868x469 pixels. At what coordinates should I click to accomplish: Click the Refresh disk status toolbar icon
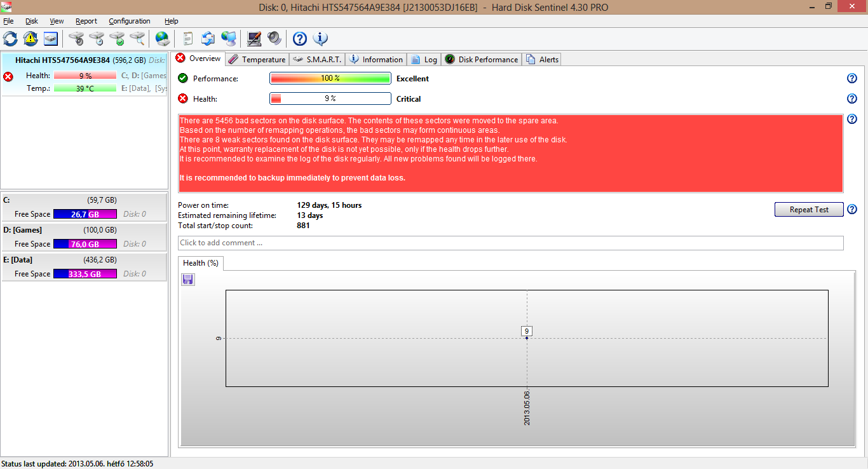click(11, 39)
